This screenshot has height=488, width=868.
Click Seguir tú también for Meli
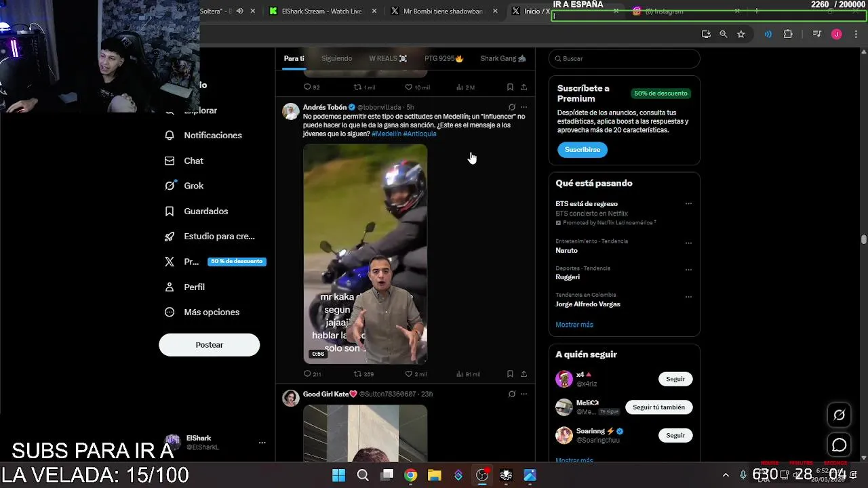pos(658,407)
